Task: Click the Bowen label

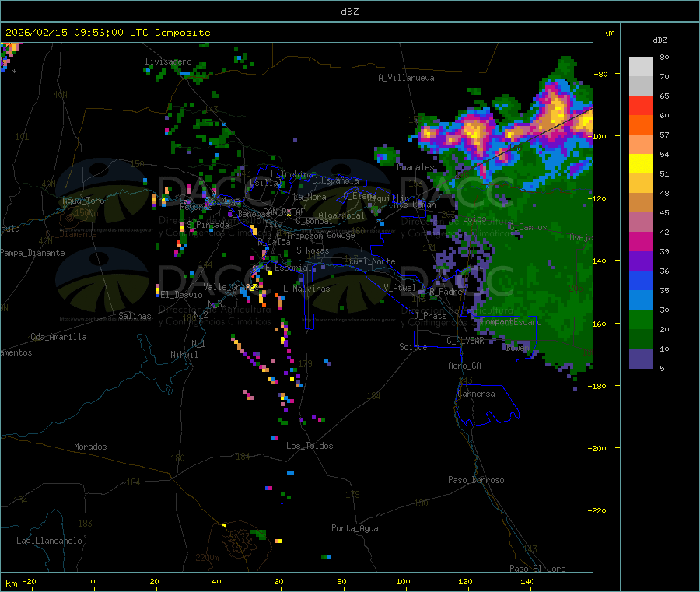Action: (517, 348)
